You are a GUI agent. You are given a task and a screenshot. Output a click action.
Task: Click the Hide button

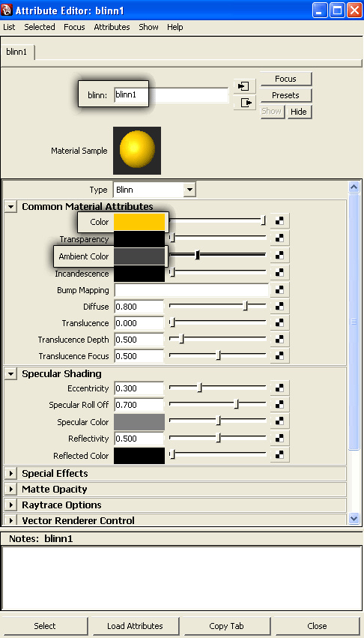[299, 112]
